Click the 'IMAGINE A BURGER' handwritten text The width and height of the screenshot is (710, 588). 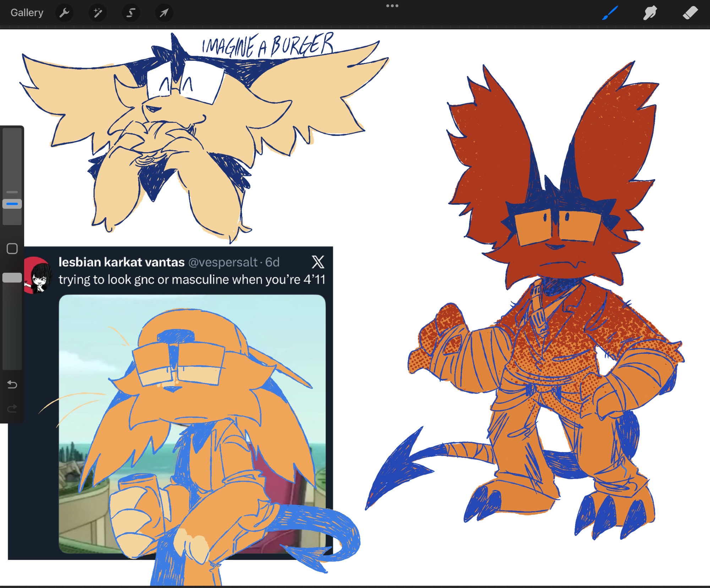(268, 46)
